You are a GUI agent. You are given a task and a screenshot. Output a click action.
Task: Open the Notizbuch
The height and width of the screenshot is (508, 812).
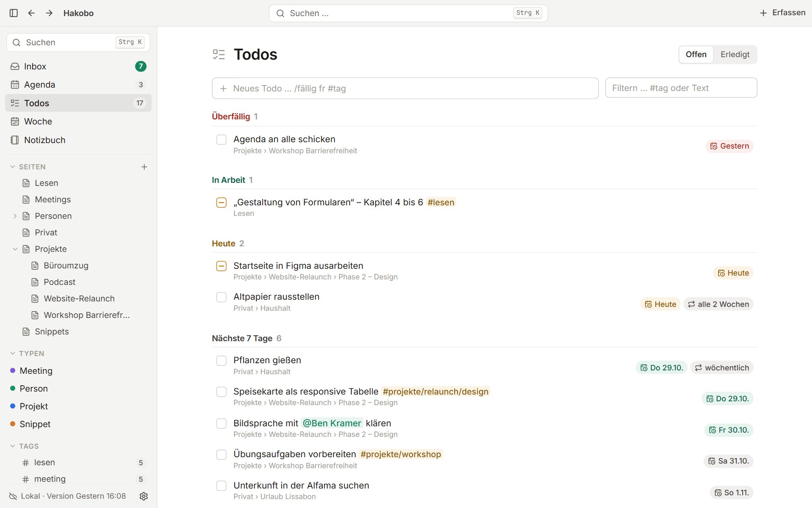click(78, 140)
